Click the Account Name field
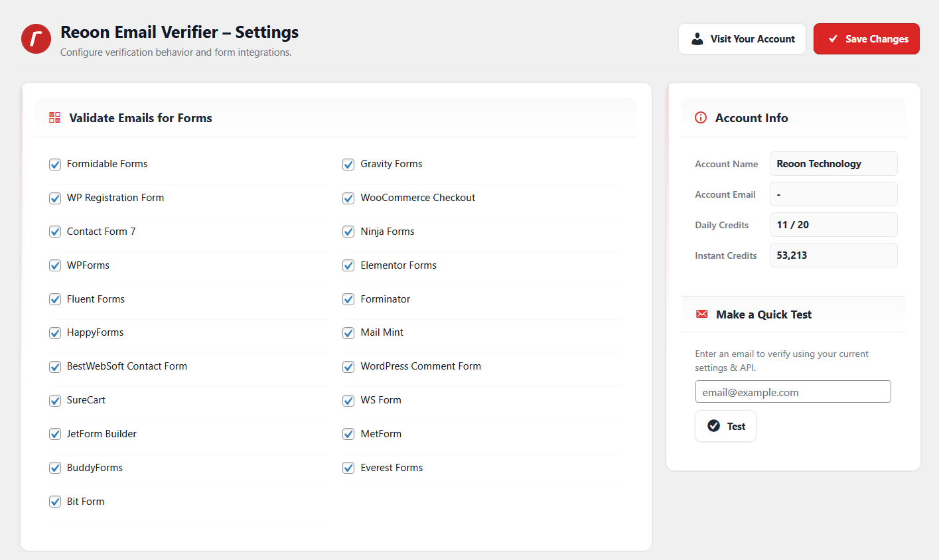The width and height of the screenshot is (939, 560). pyautogui.click(x=833, y=164)
